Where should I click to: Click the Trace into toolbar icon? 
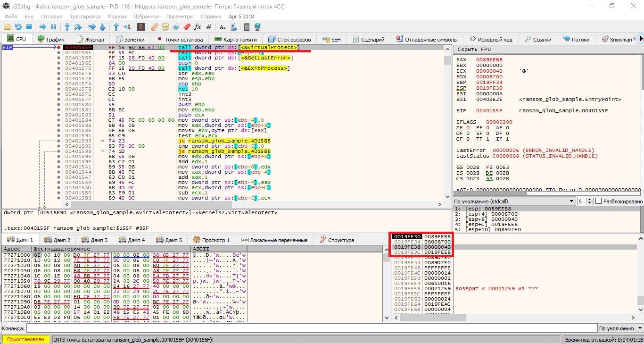tap(91, 27)
